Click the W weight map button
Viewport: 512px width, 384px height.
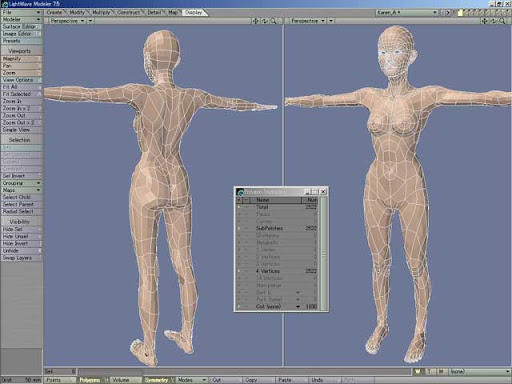coord(417,371)
